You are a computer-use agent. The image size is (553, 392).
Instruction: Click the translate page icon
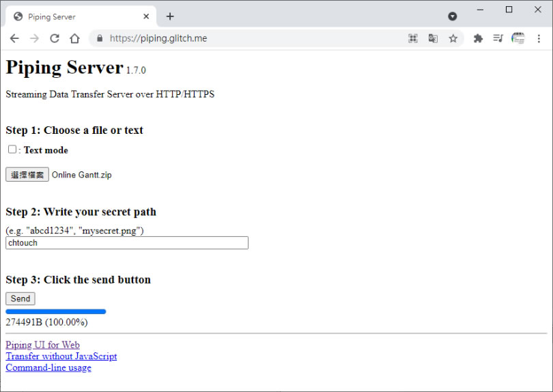pyautogui.click(x=433, y=38)
